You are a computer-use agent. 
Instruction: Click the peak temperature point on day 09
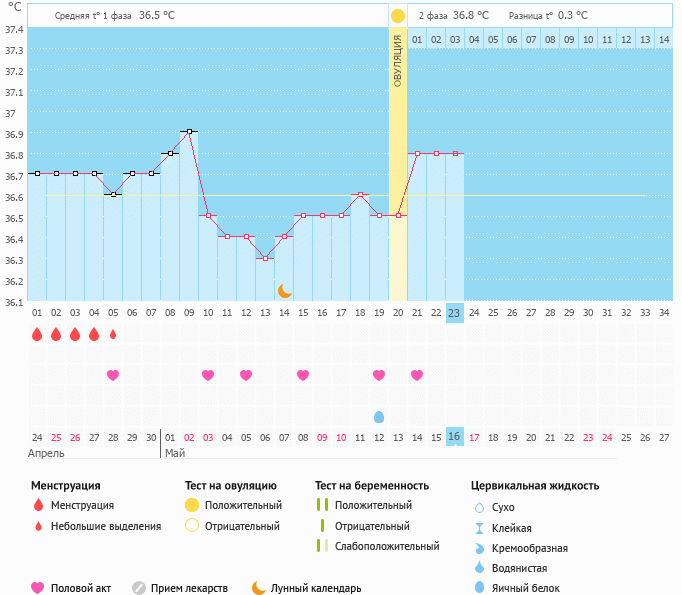(189, 131)
